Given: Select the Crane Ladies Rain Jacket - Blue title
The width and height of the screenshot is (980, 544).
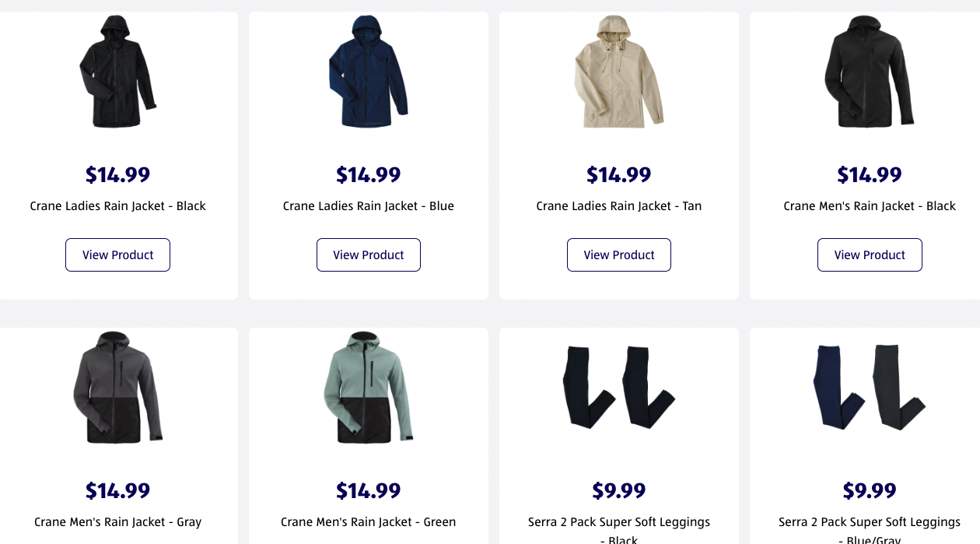Looking at the screenshot, I should pyautogui.click(x=369, y=206).
